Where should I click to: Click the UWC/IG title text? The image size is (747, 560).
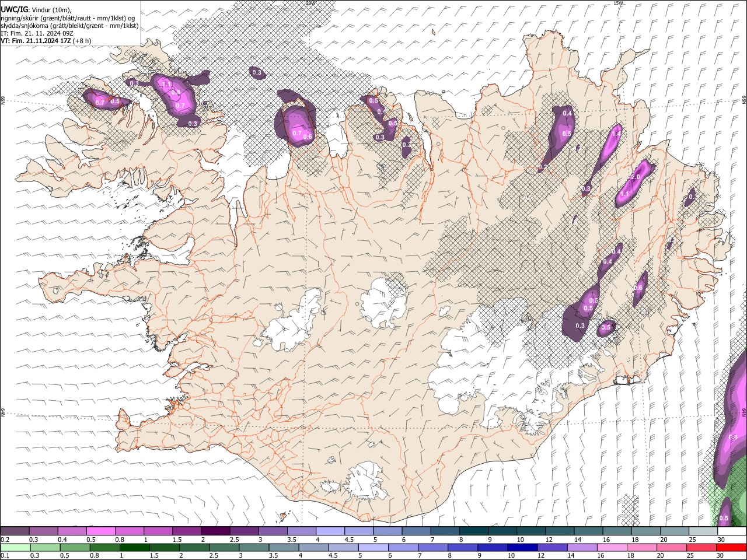pyautogui.click(x=13, y=9)
